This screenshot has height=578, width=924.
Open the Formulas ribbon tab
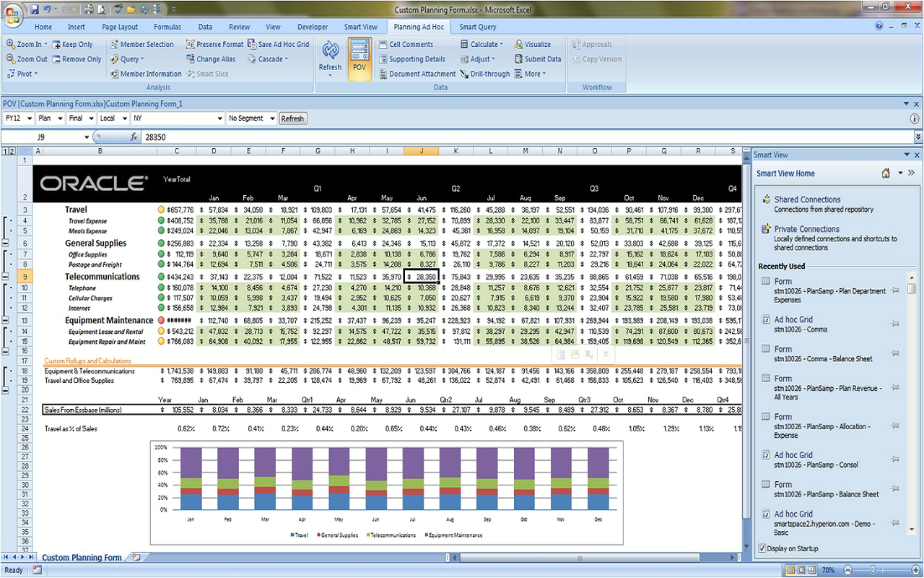(167, 27)
